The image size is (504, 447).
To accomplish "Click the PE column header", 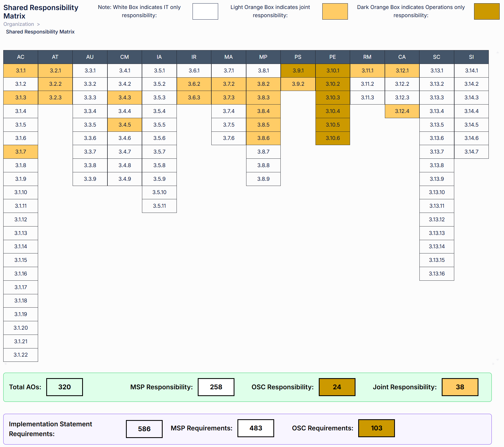I will click(x=332, y=57).
